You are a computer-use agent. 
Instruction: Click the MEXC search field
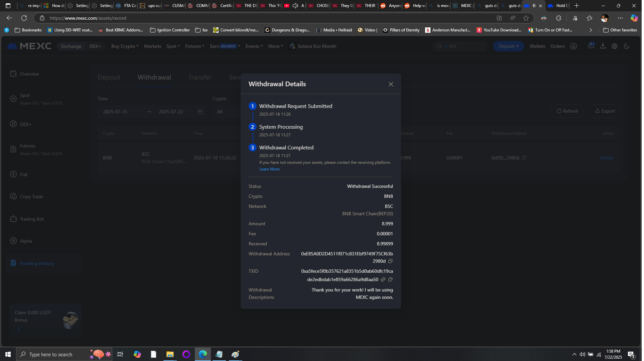460,46
